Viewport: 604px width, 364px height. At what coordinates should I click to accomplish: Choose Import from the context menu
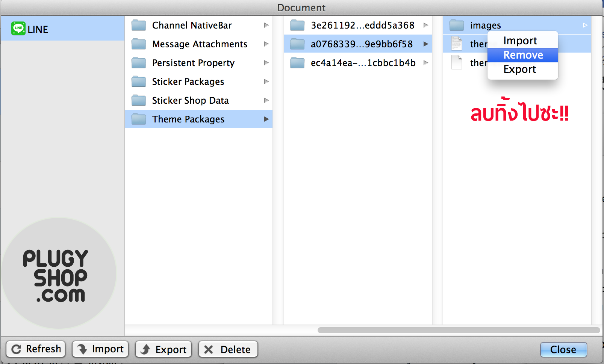coord(523,41)
